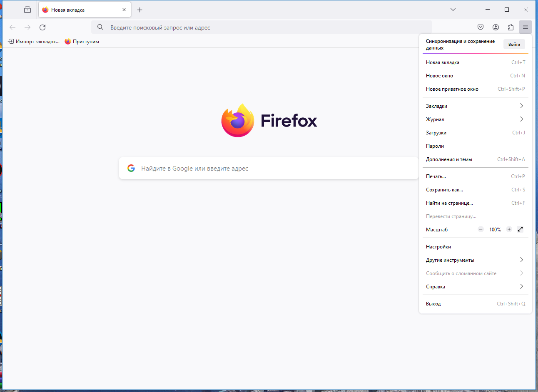Viewport: 538px width, 392px height.
Task: Choose Выход to quit Firefox
Action: pyautogui.click(x=476, y=304)
